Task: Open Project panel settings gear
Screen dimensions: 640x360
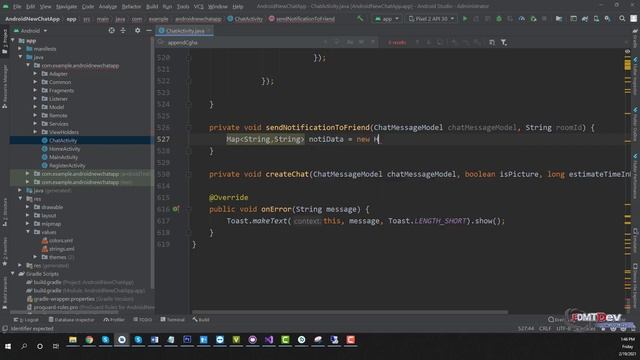Action: point(138,31)
